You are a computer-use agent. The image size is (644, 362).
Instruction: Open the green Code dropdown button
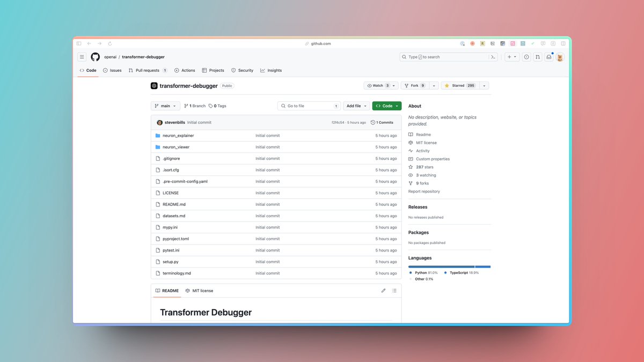pyautogui.click(x=387, y=106)
